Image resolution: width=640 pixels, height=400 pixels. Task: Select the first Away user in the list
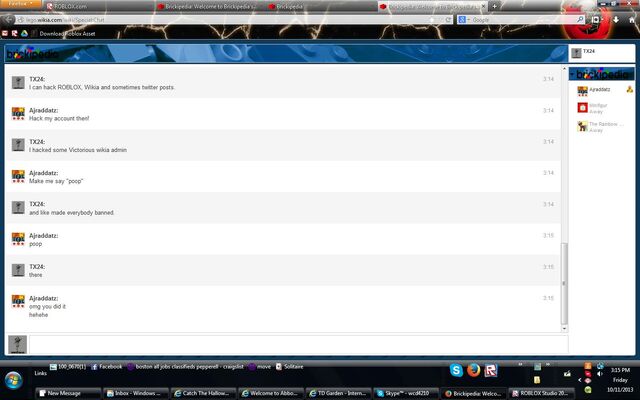point(593,108)
